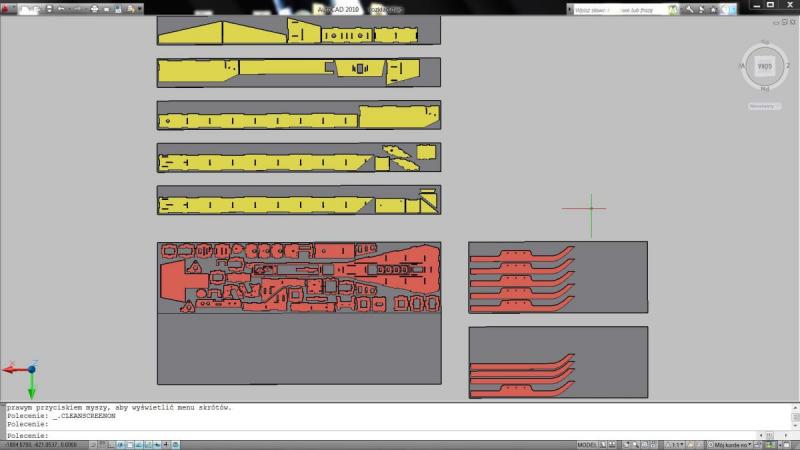The height and width of the screenshot is (450, 800).
Task: Click the Plot printer icon in toolbar
Action: point(94,8)
